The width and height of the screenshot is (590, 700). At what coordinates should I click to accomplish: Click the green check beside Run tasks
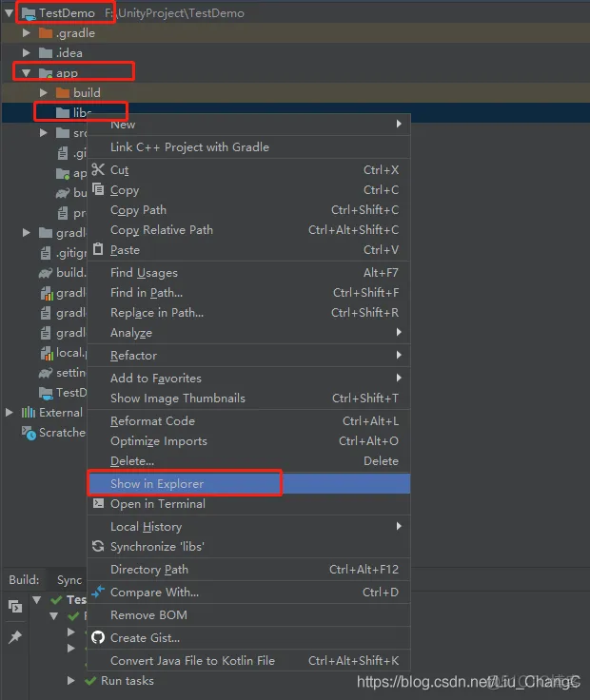tap(90, 681)
